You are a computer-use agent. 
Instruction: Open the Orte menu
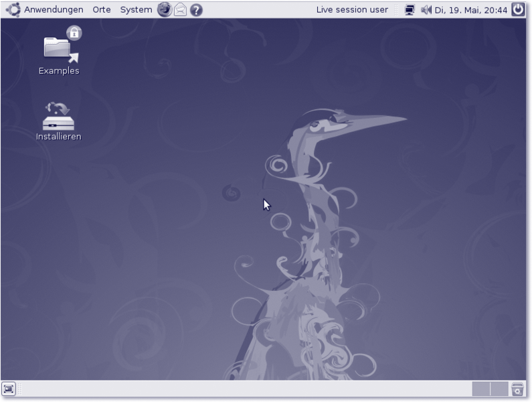102,9
